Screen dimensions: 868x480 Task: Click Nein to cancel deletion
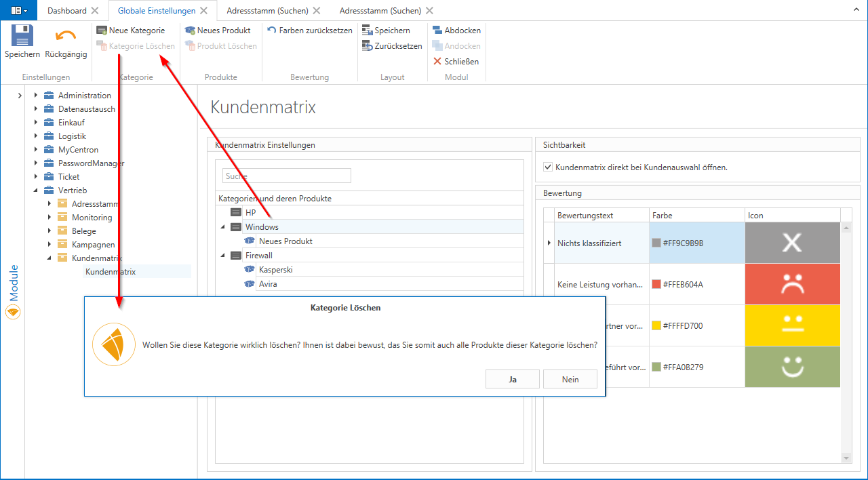coord(570,379)
